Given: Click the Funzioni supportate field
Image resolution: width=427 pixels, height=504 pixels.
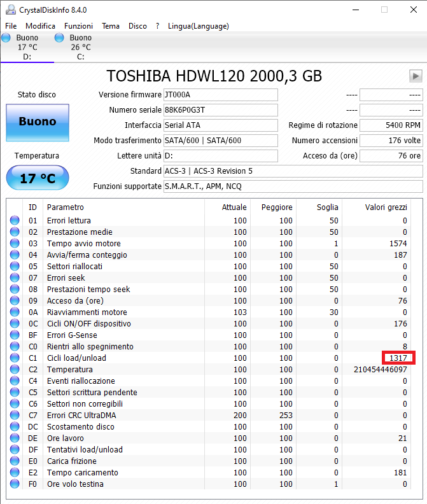Looking at the screenshot, I should point(293,186).
